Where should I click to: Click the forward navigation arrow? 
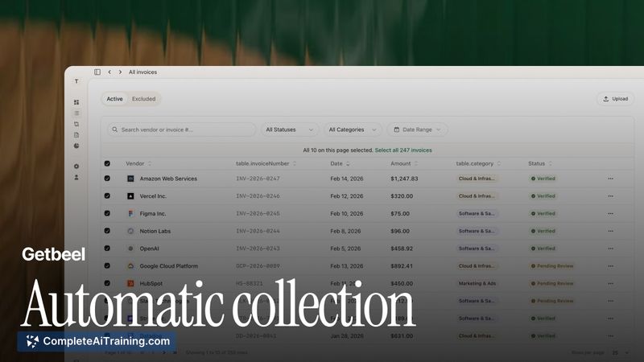pyautogui.click(x=120, y=72)
